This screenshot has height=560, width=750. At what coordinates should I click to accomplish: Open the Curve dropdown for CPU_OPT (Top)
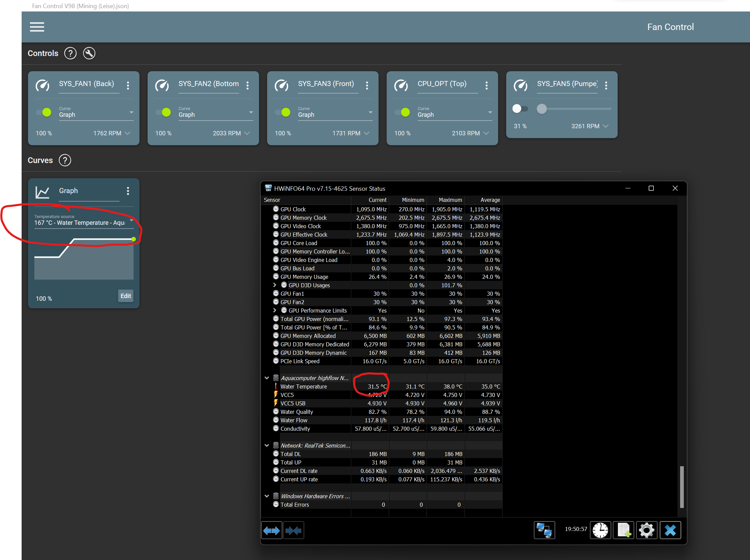coord(490,112)
